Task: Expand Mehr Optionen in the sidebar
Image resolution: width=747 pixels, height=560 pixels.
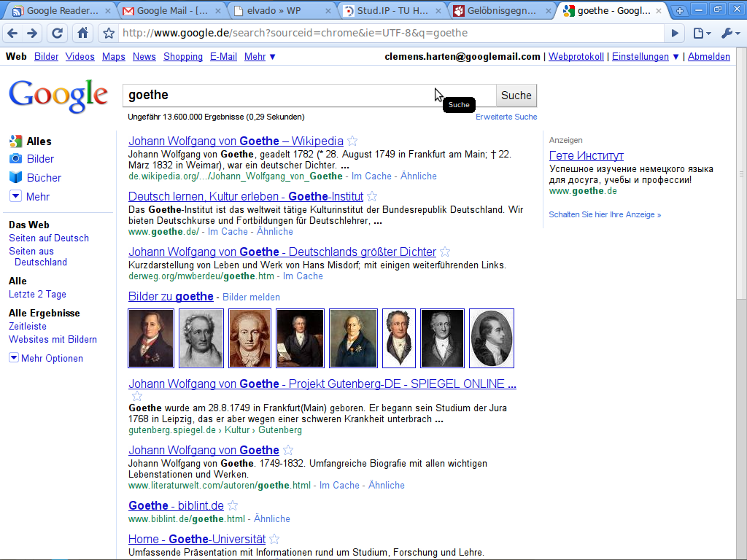Action: point(14,357)
